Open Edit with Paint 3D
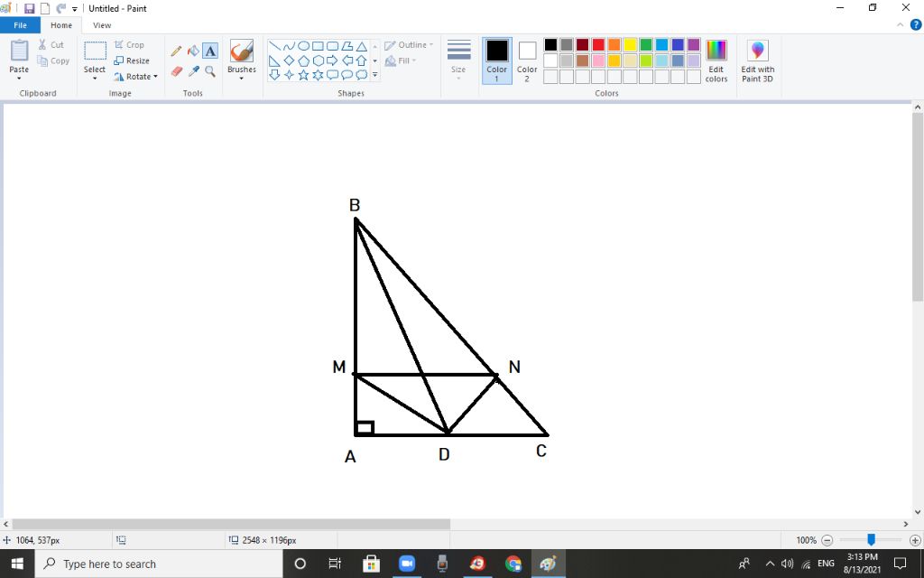The height and width of the screenshot is (578, 924). [x=757, y=61]
